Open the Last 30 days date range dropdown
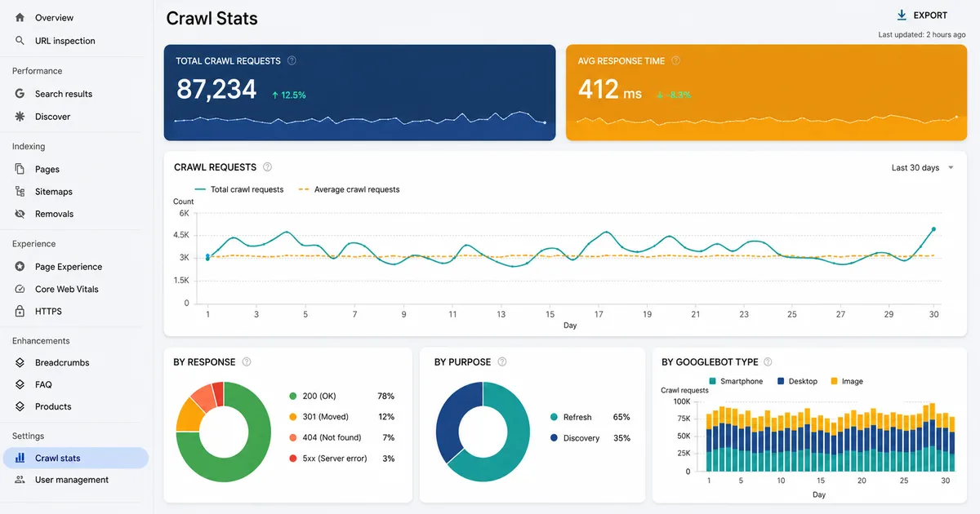980x514 pixels. pos(922,167)
